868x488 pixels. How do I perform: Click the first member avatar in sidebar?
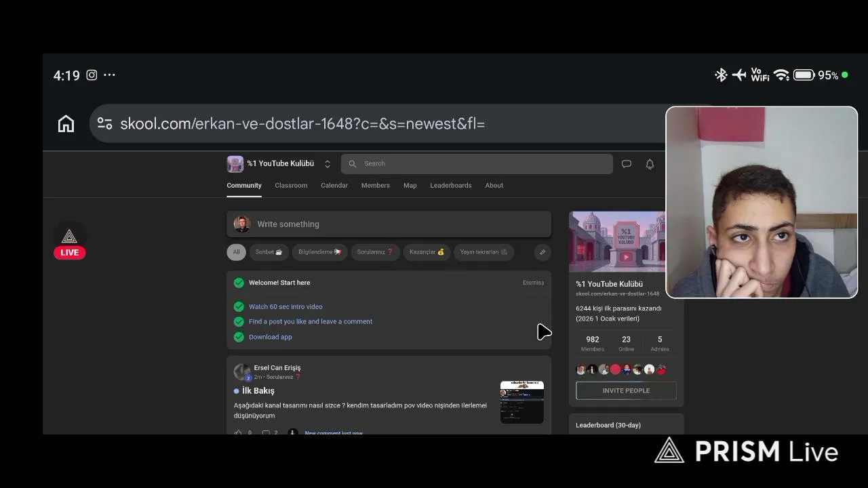pyautogui.click(x=581, y=369)
